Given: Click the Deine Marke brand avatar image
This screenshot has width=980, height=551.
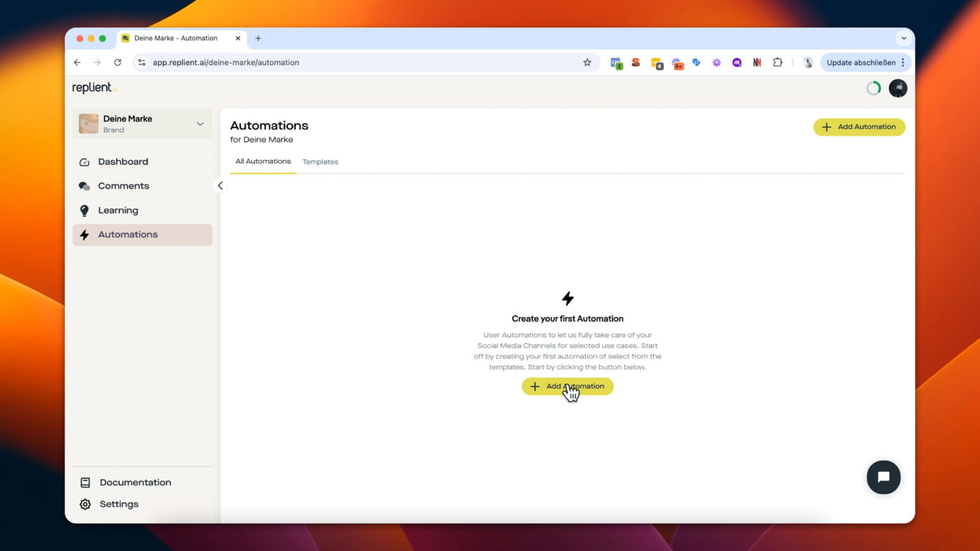Looking at the screenshot, I should (88, 123).
